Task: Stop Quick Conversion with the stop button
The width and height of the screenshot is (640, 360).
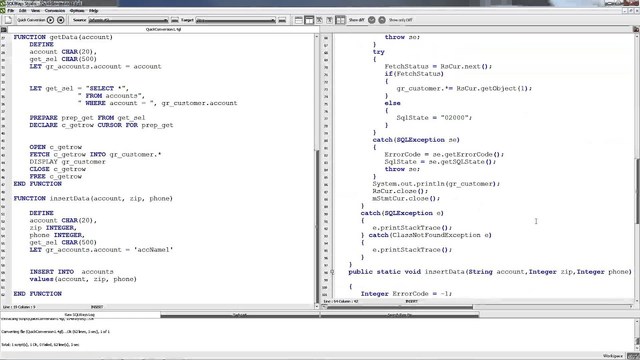Action: [x=61, y=20]
